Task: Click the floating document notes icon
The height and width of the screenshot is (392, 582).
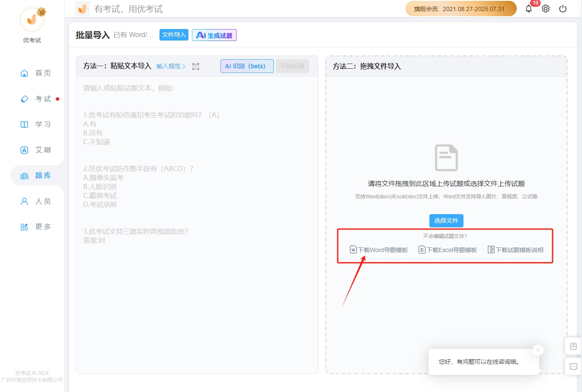Action: click(x=573, y=346)
